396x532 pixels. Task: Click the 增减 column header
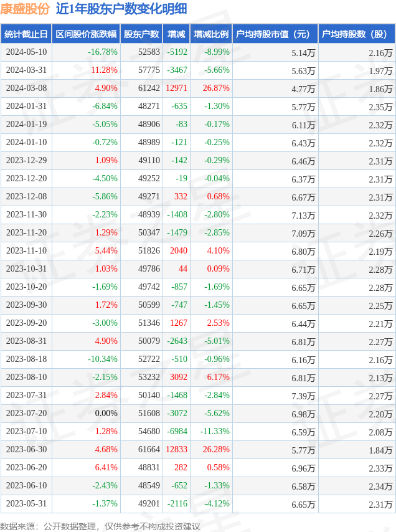click(x=176, y=34)
